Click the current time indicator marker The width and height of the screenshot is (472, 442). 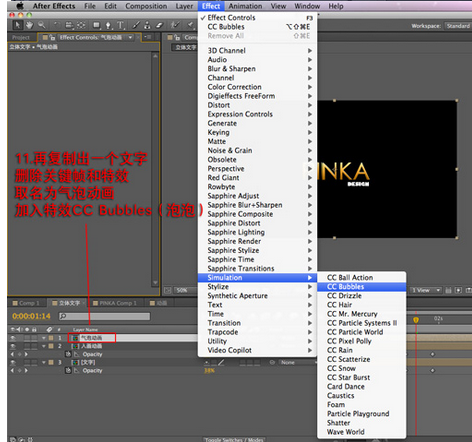(x=416, y=320)
